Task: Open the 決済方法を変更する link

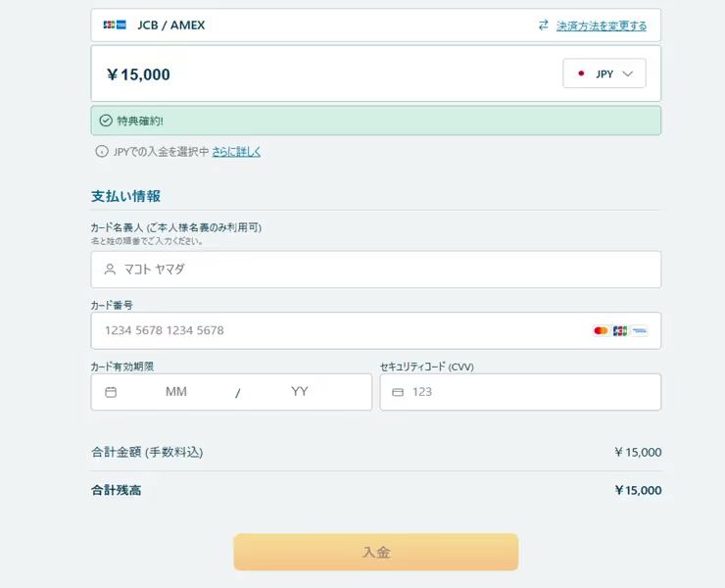Action: (601, 25)
